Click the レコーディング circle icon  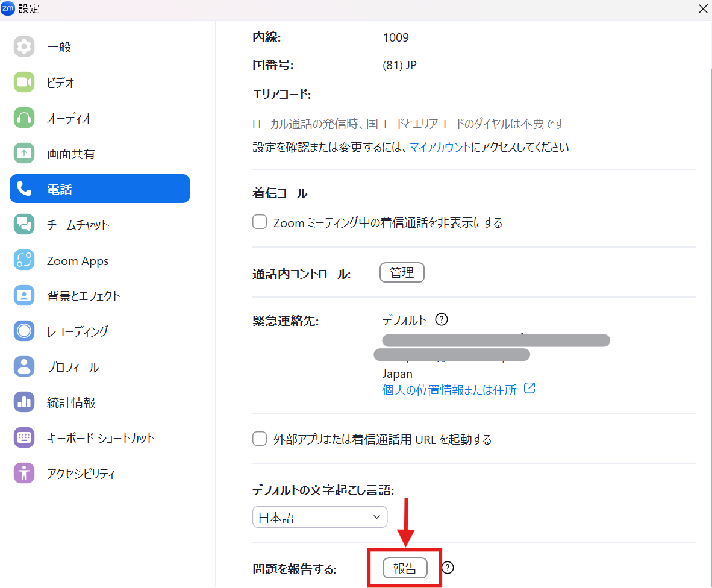pyautogui.click(x=24, y=331)
